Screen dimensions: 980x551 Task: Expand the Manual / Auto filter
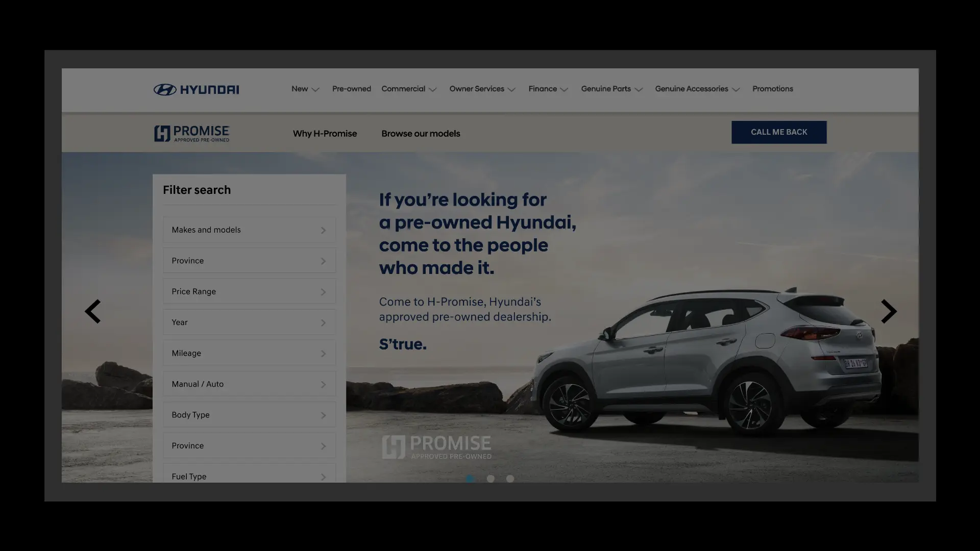(x=249, y=384)
